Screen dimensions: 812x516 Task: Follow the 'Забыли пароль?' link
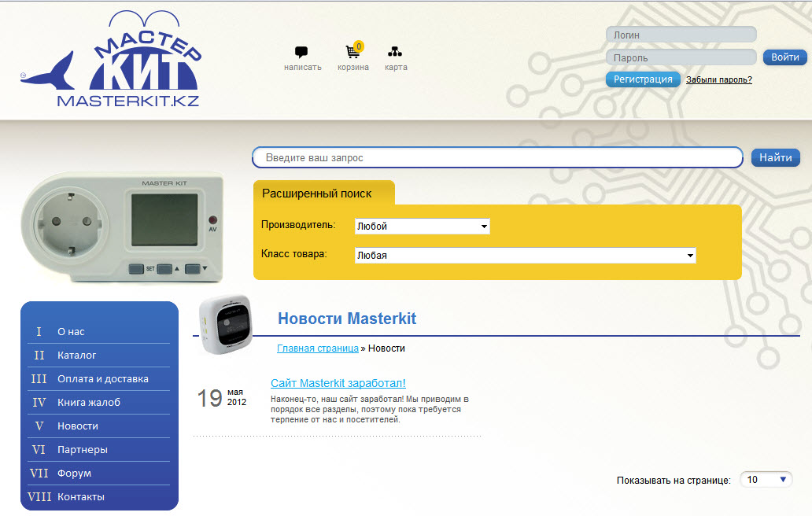(x=719, y=79)
